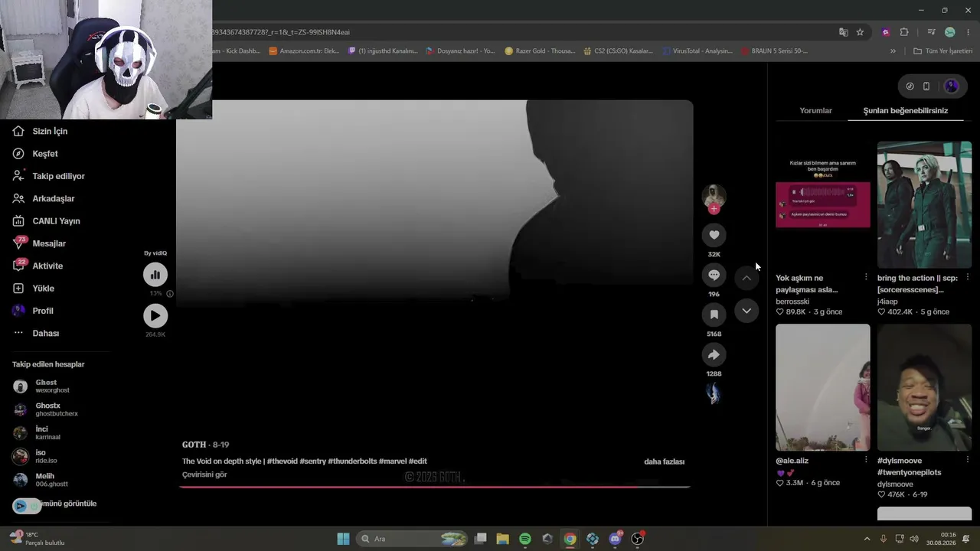Open options menu for @ale.aliz video

(866, 460)
